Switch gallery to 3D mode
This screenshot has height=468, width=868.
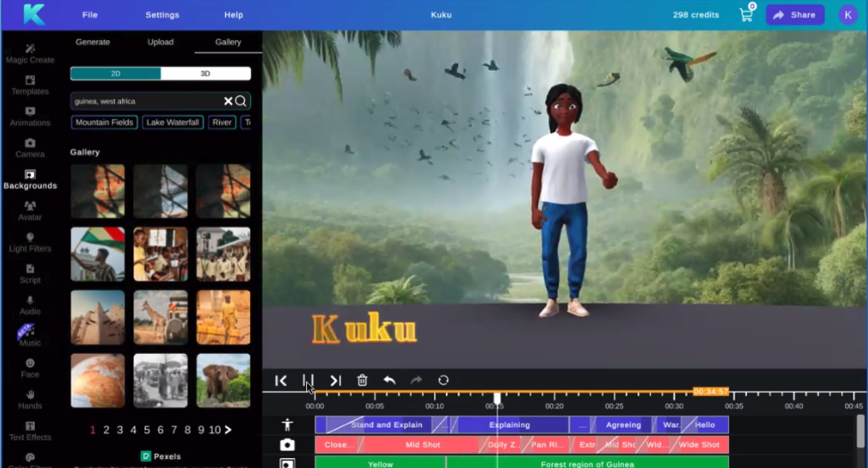(x=206, y=74)
